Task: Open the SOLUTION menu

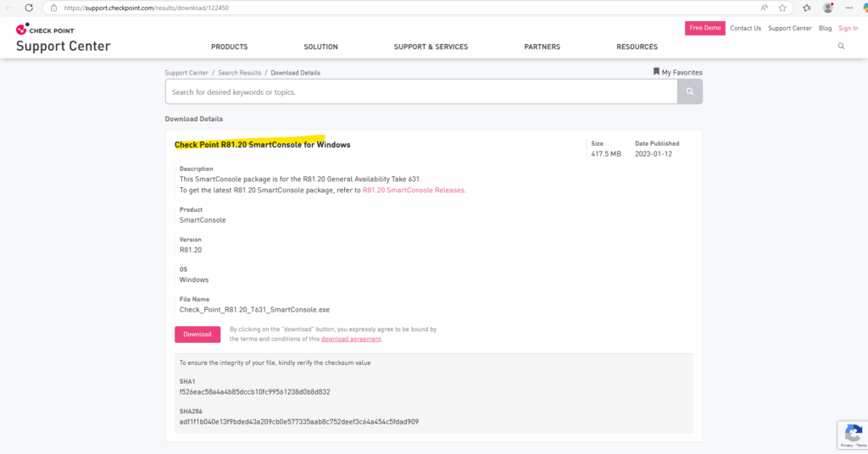Action: 320,47
